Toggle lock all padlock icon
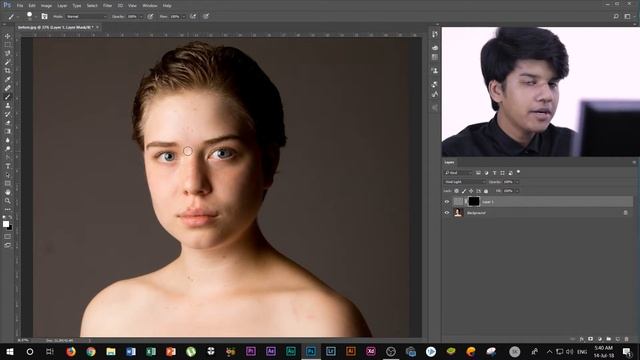640x360 pixels. 486,191
